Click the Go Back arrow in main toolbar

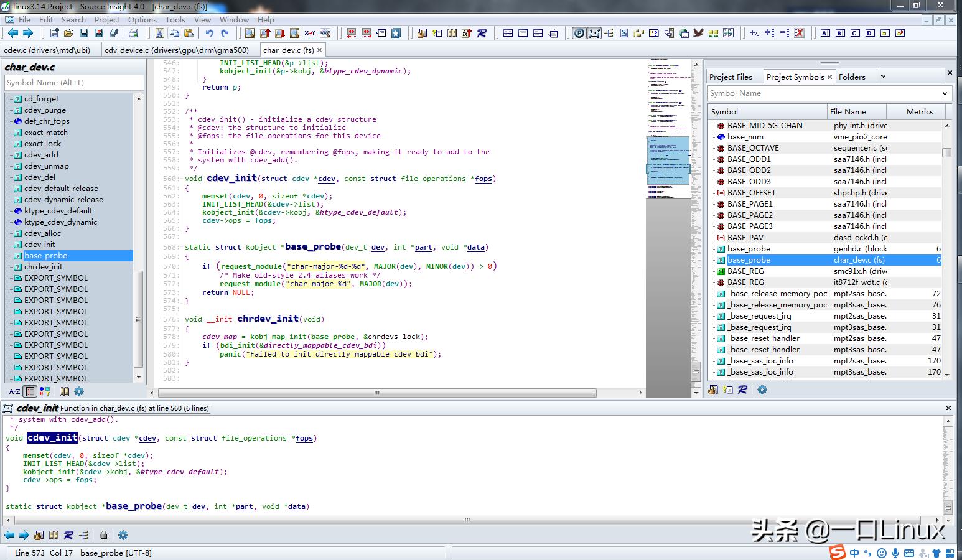pyautogui.click(x=12, y=34)
